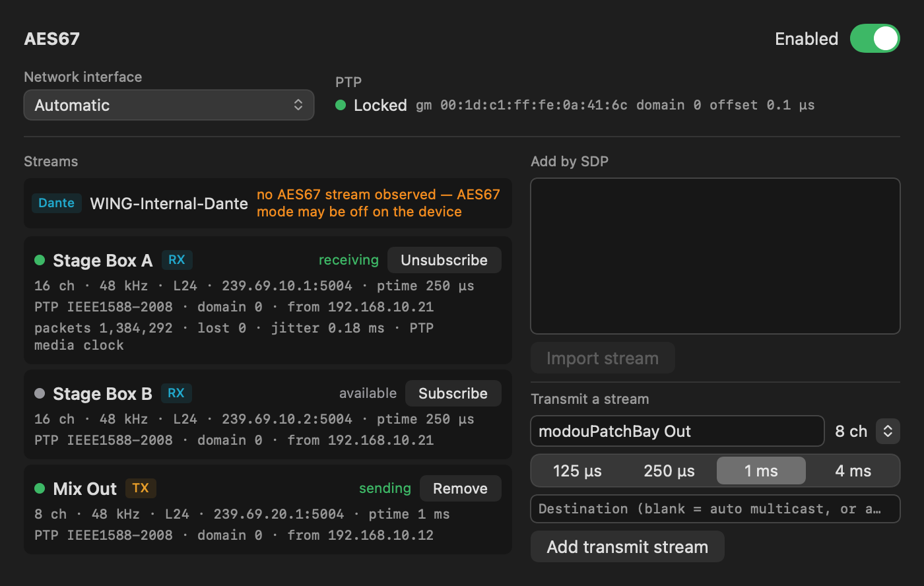Click the 'no AES67 stream observed' warning text
The width and height of the screenshot is (924, 586).
(x=378, y=203)
